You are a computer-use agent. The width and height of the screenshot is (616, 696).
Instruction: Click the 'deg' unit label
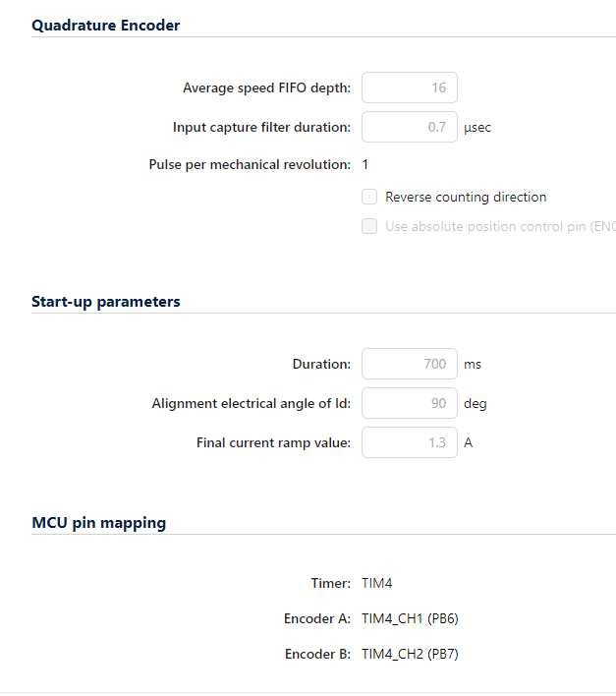(476, 403)
